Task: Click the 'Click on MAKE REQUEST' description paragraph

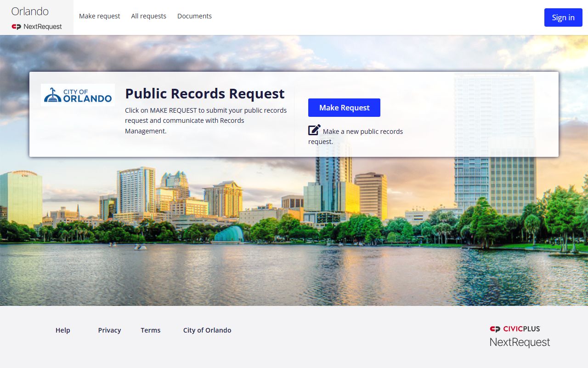Action: click(x=206, y=121)
